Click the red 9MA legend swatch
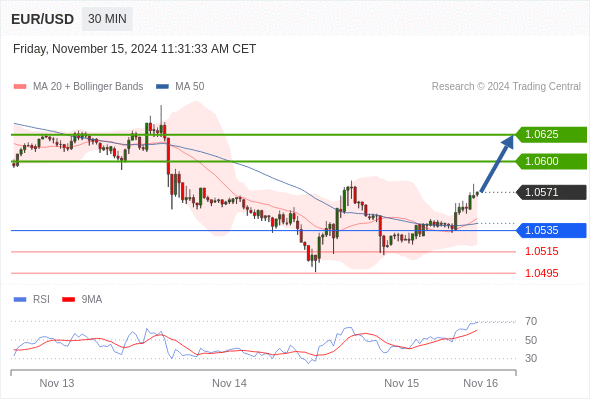 coord(68,300)
